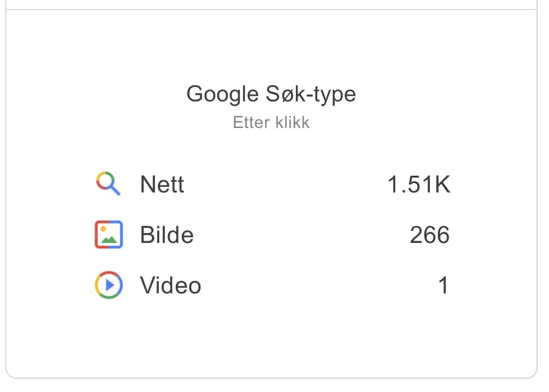The width and height of the screenshot is (549, 392).
Task: Click "Søk-type" in the card heading
Action: 310,94
